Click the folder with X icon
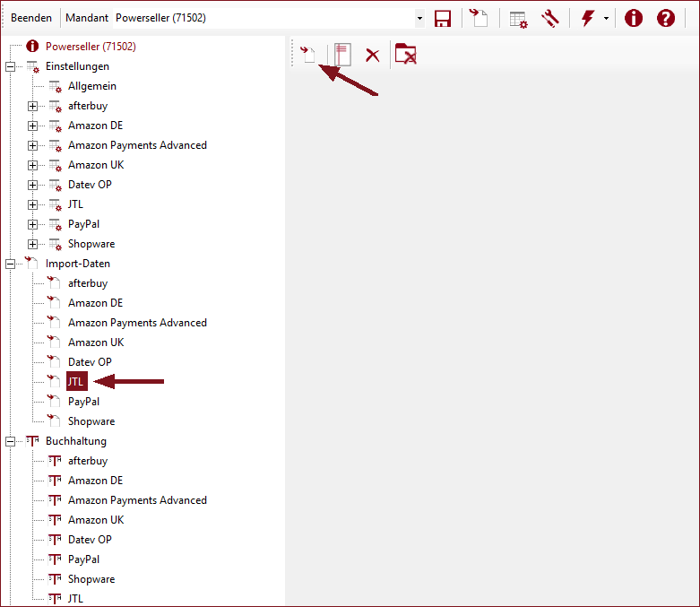The height and width of the screenshot is (607, 700). click(x=406, y=56)
